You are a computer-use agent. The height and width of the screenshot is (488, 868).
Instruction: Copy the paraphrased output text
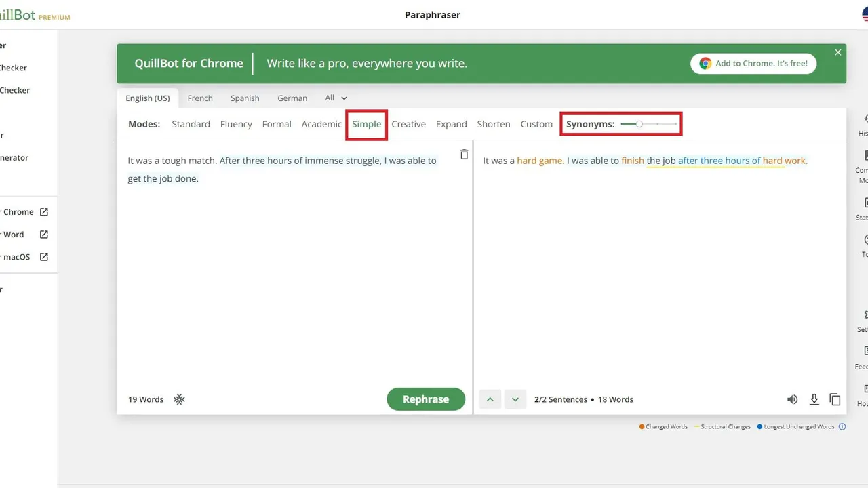[x=835, y=399]
